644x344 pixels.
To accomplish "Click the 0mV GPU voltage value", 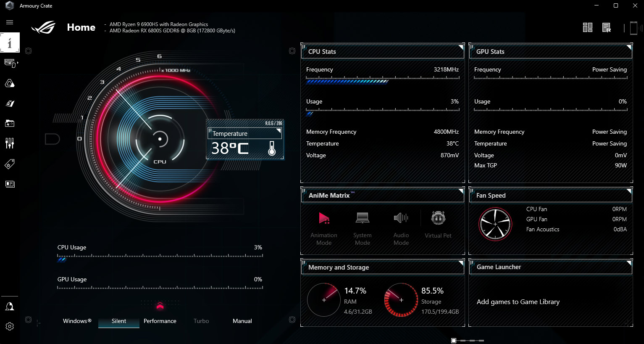I will tap(621, 155).
